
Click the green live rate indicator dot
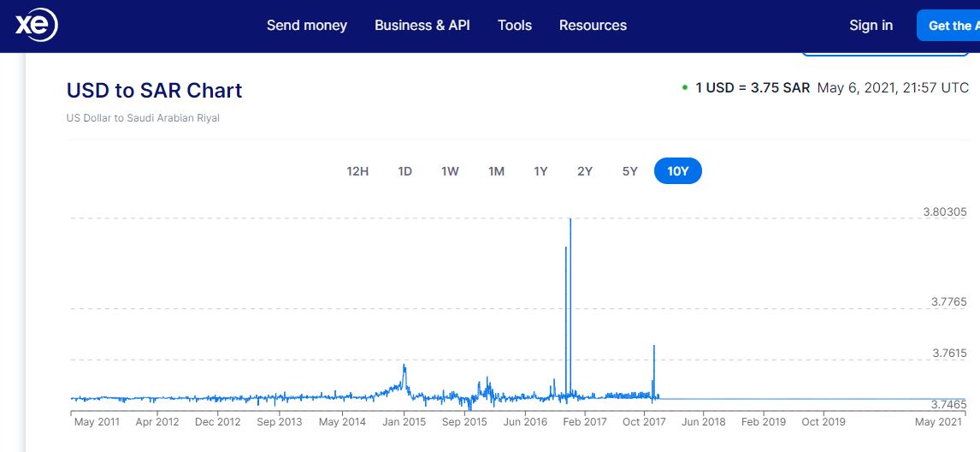685,87
